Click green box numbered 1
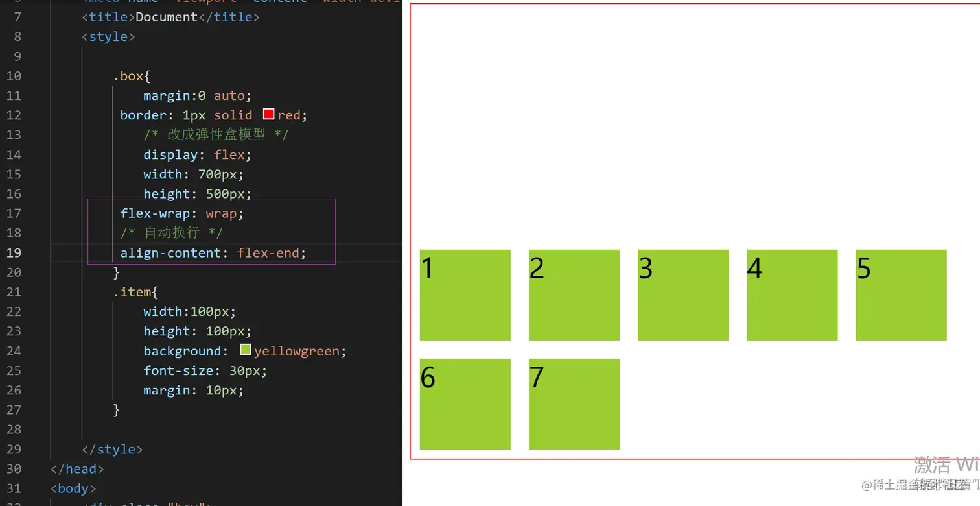Screen dimensions: 980x506 tap(465, 295)
